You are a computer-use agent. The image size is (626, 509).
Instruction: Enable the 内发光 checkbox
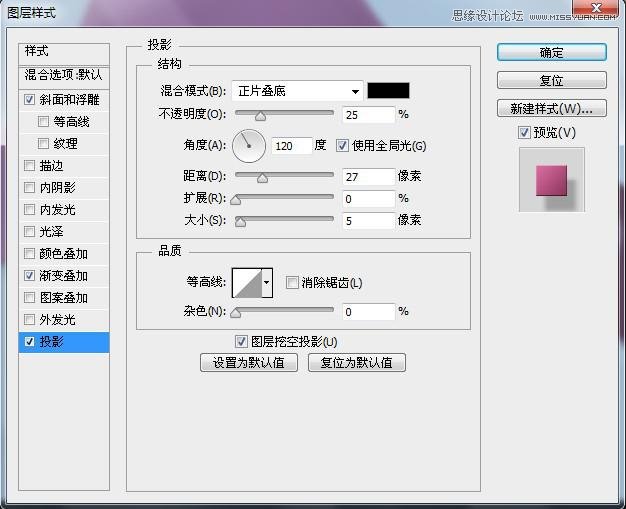pos(29,209)
